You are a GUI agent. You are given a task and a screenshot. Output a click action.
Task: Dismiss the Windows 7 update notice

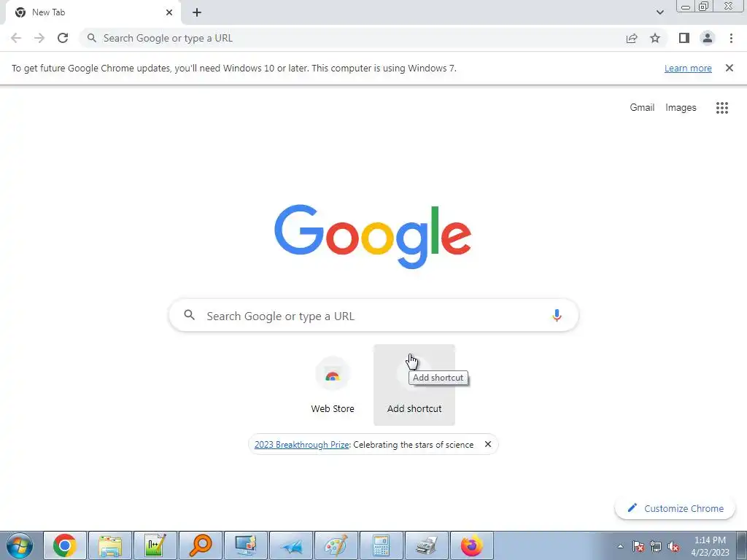point(729,68)
